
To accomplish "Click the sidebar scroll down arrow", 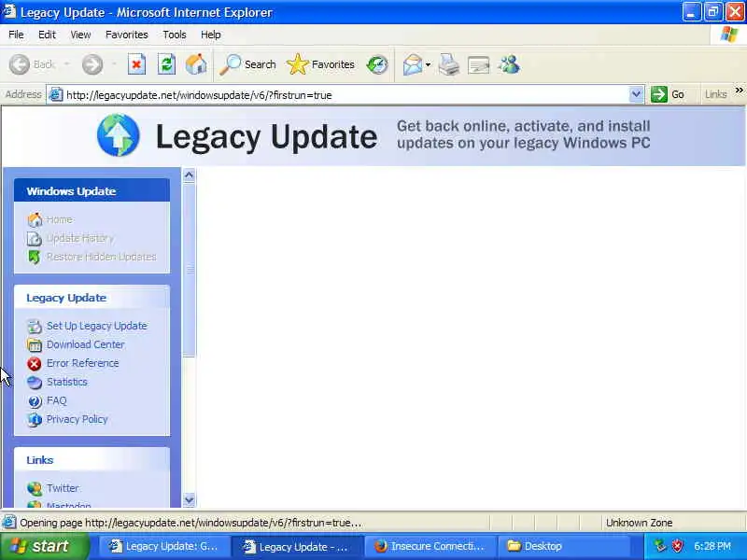I will tap(189, 500).
